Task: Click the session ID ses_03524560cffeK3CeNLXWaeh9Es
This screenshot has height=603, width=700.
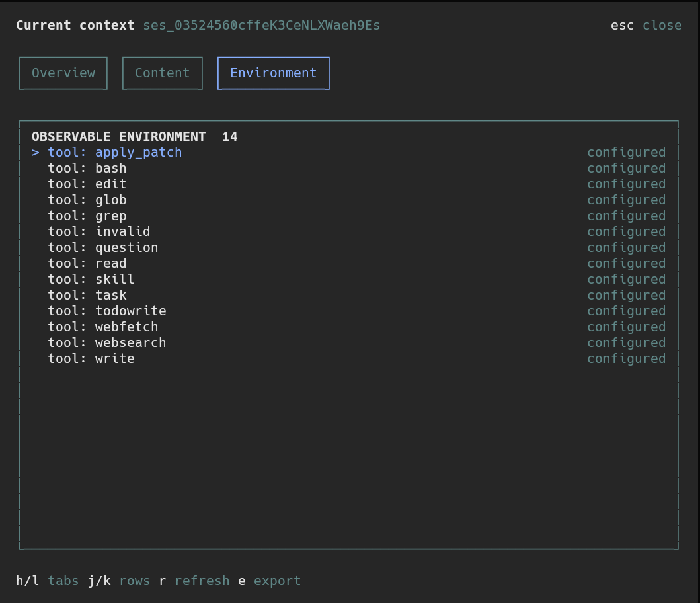Action: pyautogui.click(x=262, y=26)
